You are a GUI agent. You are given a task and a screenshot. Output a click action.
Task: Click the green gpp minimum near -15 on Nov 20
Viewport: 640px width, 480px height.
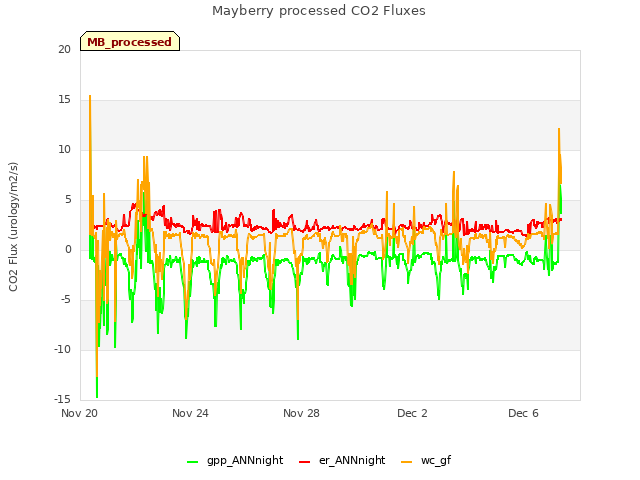[97, 396]
